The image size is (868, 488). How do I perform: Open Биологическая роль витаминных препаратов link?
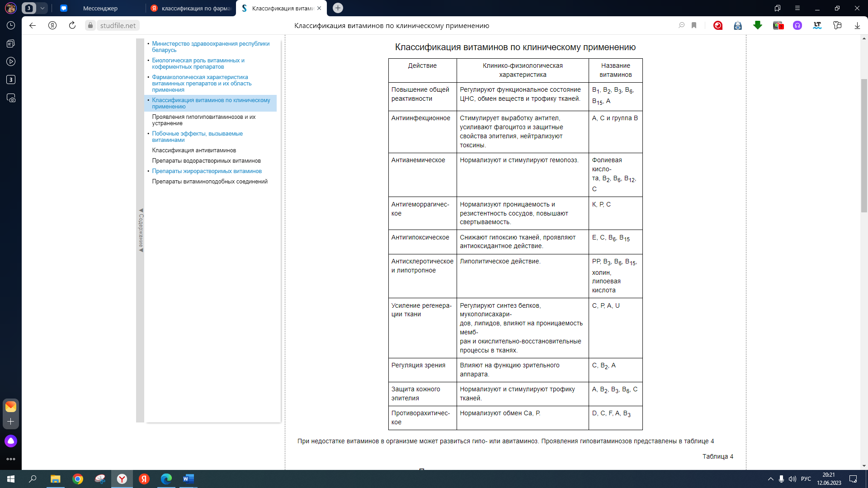pyautogui.click(x=198, y=64)
